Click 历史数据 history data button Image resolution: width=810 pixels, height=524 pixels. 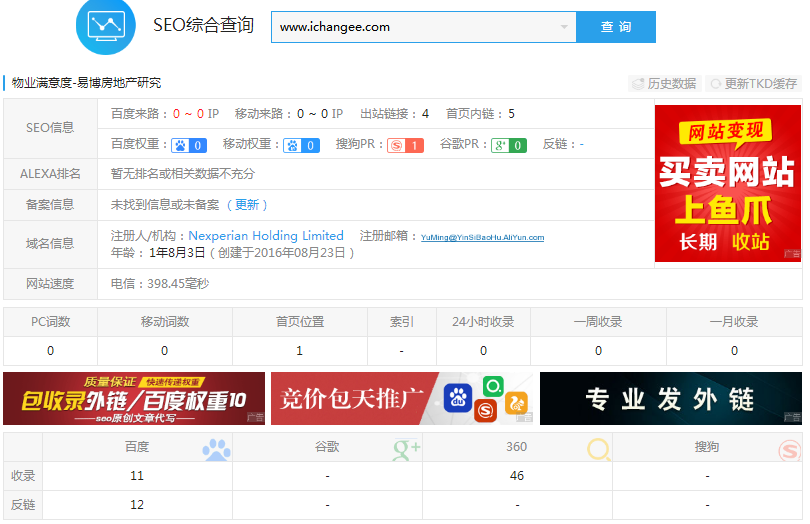[663, 84]
